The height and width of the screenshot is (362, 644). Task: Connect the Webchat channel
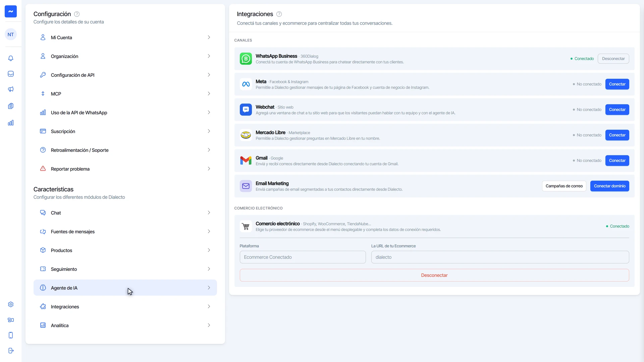click(617, 110)
